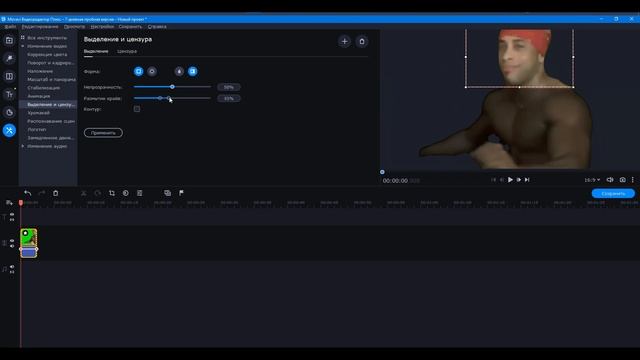Viewport: 640px width, 360px height.
Task: Open the Help menu
Action: pyautogui.click(x=157, y=27)
